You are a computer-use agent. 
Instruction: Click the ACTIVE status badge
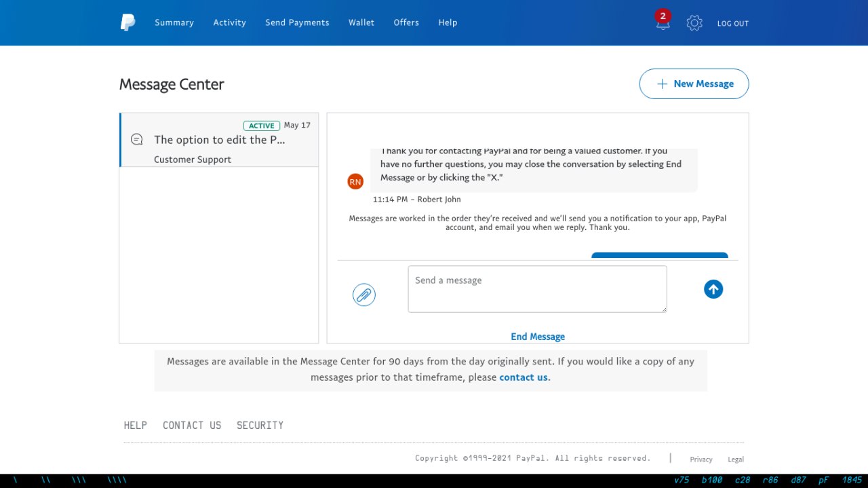261,126
